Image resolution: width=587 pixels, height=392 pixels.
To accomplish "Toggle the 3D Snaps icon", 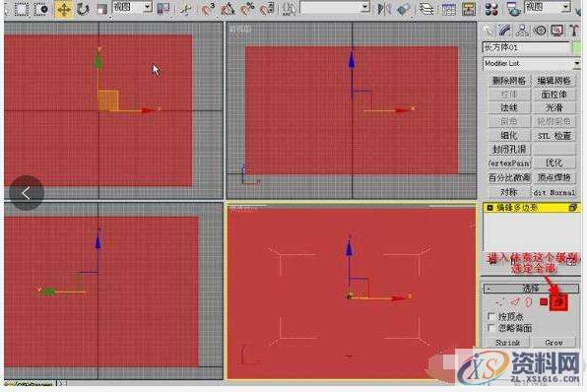I will (x=208, y=9).
